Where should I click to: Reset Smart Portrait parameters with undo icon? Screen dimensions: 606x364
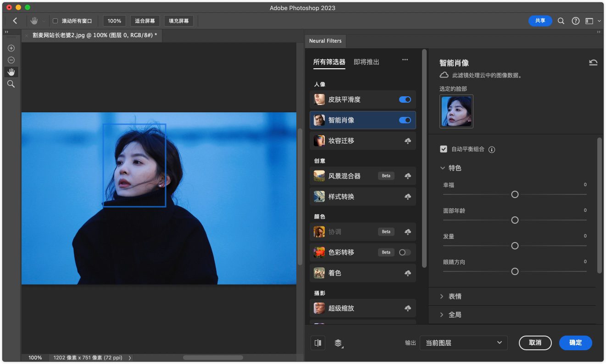[593, 63]
